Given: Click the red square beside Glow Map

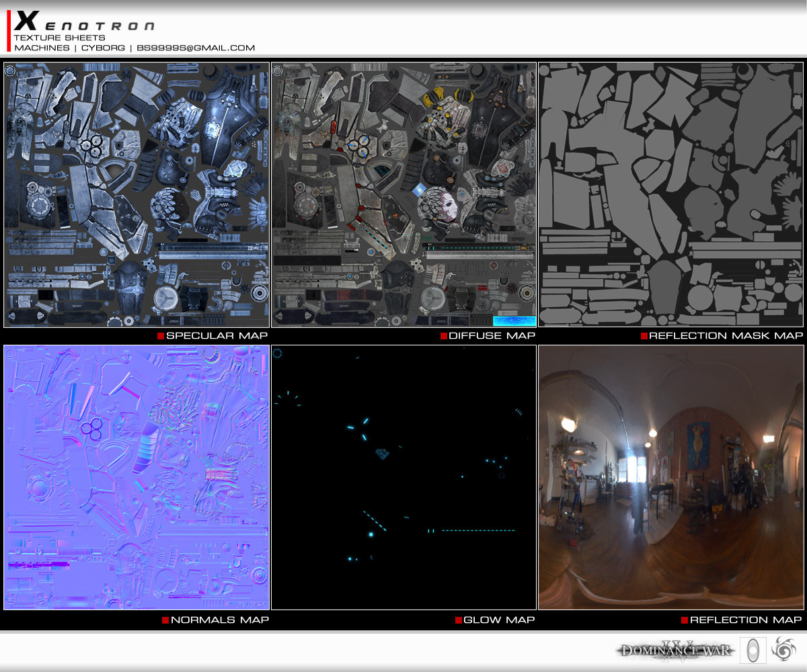Looking at the screenshot, I should pos(459,620).
